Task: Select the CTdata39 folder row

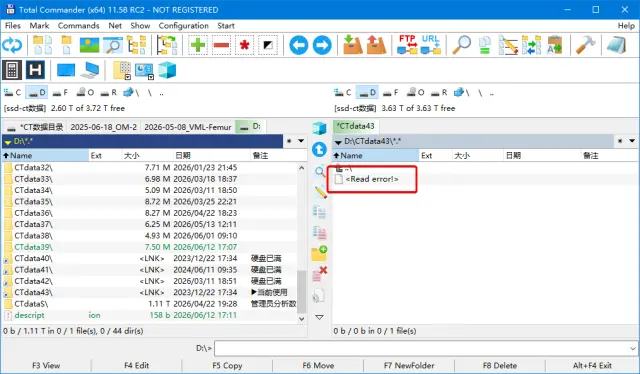Action: point(150,247)
